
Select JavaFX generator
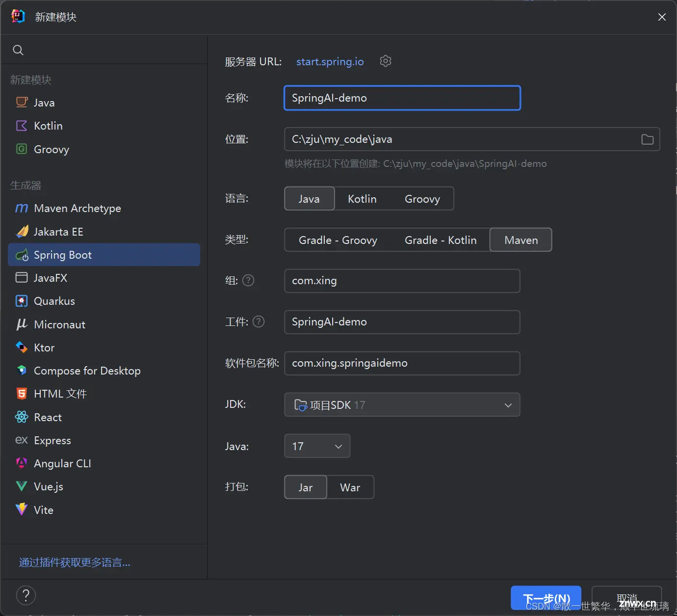pyautogui.click(x=104, y=278)
